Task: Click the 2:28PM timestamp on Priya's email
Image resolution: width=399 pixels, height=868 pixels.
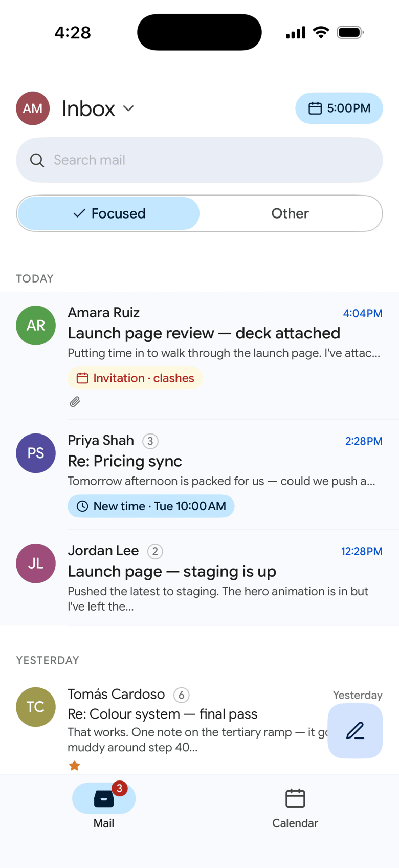Action: (364, 441)
